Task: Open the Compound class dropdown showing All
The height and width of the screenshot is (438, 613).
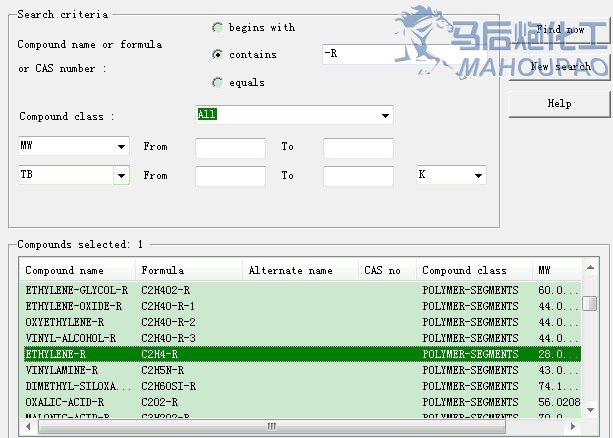Action: 294,115
